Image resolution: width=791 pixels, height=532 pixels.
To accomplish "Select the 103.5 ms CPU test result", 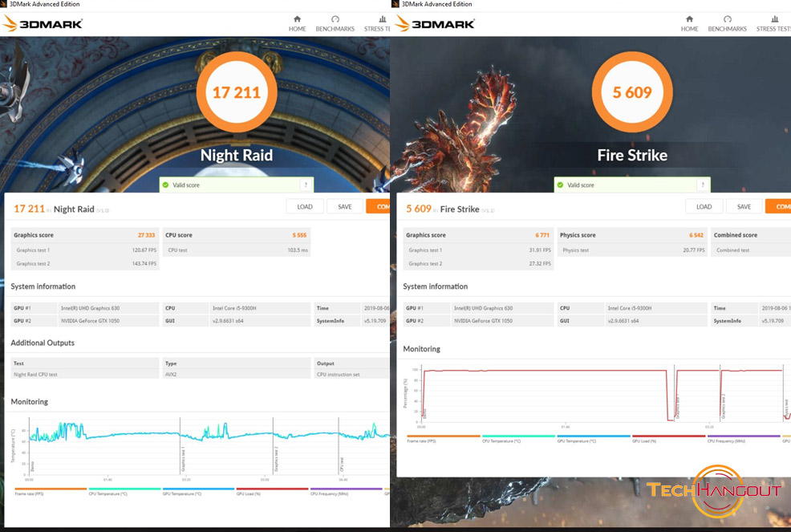I will (x=298, y=250).
